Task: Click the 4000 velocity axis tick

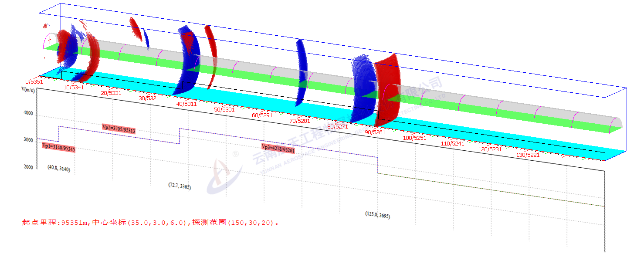Action: pos(28,113)
